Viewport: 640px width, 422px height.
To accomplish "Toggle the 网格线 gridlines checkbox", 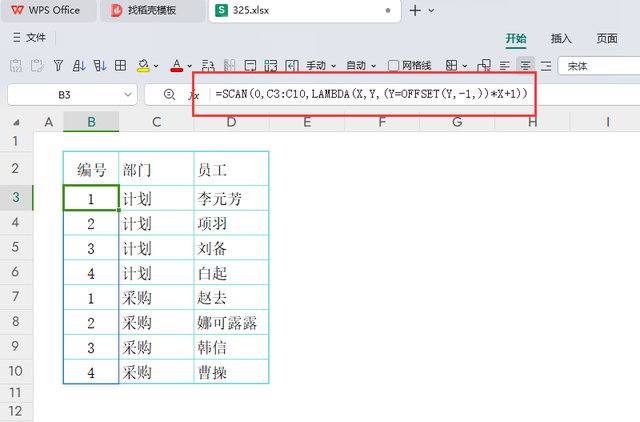I will [393, 65].
